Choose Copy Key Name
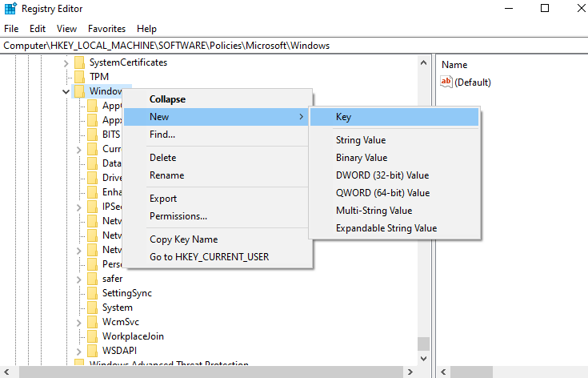This screenshot has width=588, height=378. pos(218,239)
